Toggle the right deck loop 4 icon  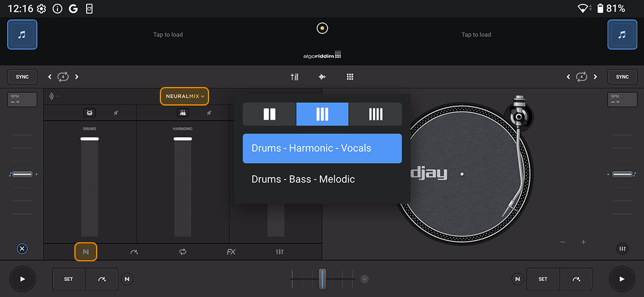point(581,76)
